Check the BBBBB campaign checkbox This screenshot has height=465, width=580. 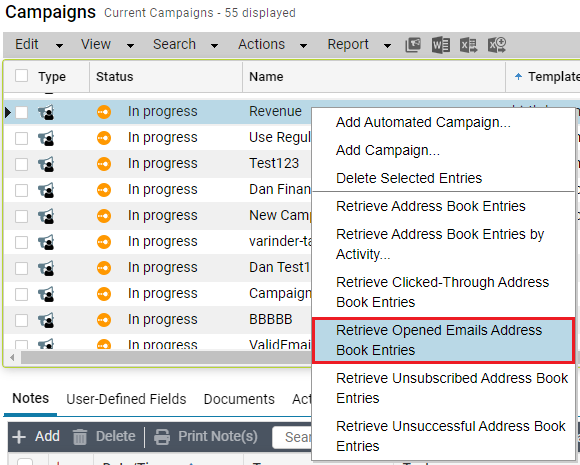coord(21,320)
